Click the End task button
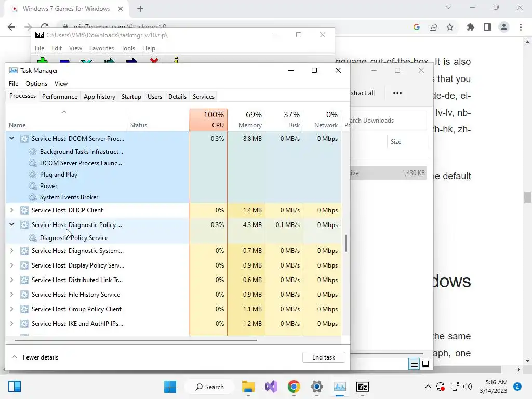The width and height of the screenshot is (532, 399). (x=324, y=357)
